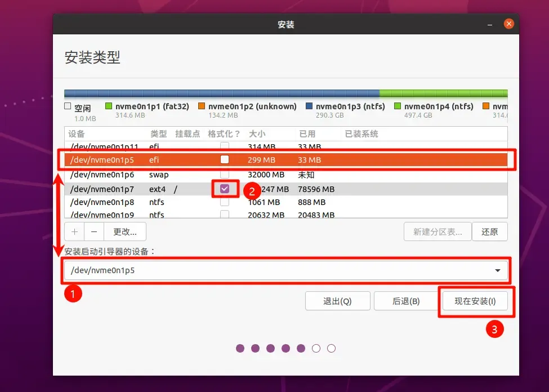Click the plus add-partition button

(74, 231)
